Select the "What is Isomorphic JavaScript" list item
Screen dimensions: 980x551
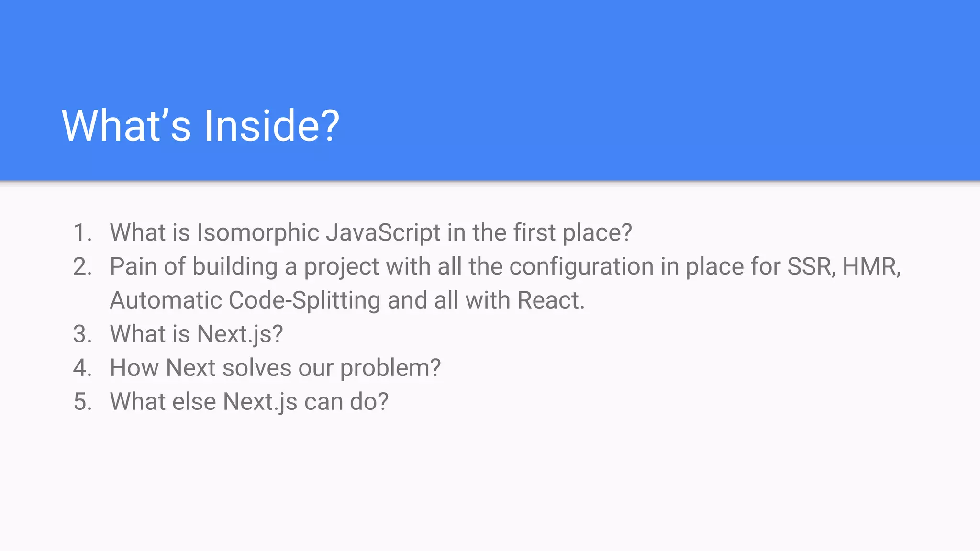pyautogui.click(x=371, y=233)
